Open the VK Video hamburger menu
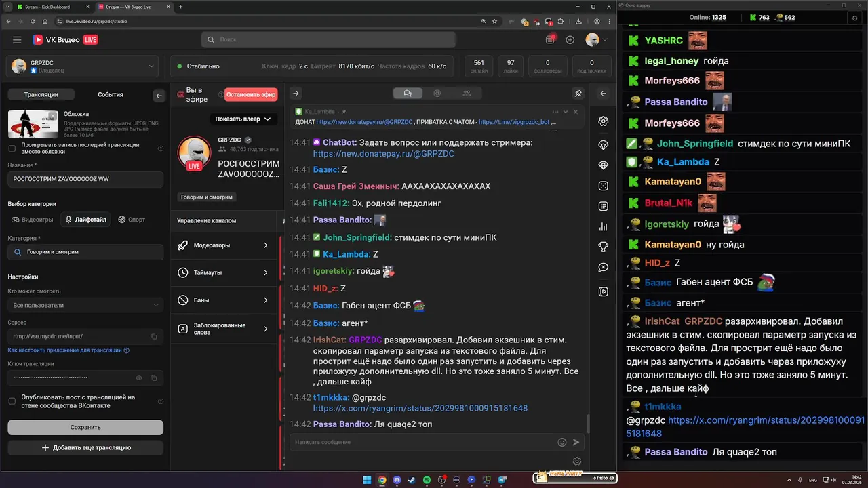 [17, 40]
